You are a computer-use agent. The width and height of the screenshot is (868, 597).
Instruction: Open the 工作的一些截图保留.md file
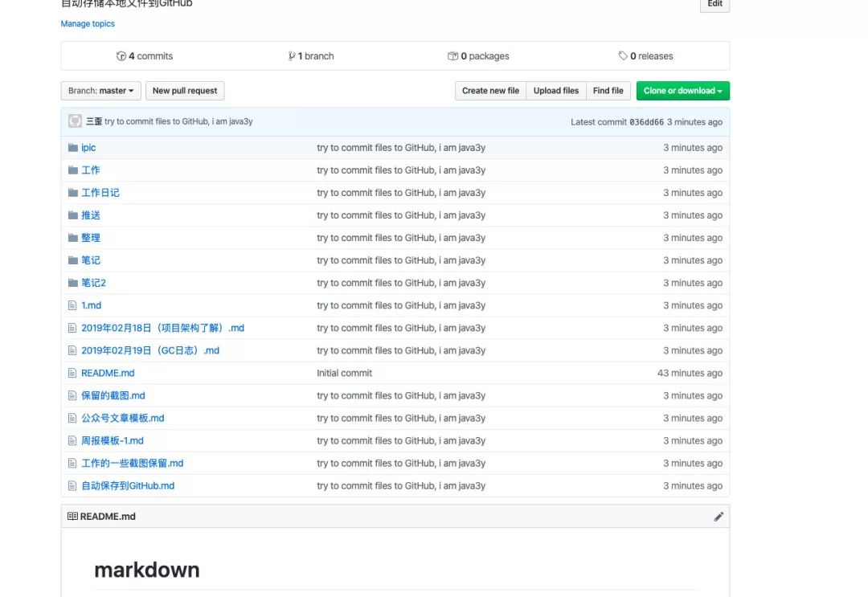[x=133, y=463]
